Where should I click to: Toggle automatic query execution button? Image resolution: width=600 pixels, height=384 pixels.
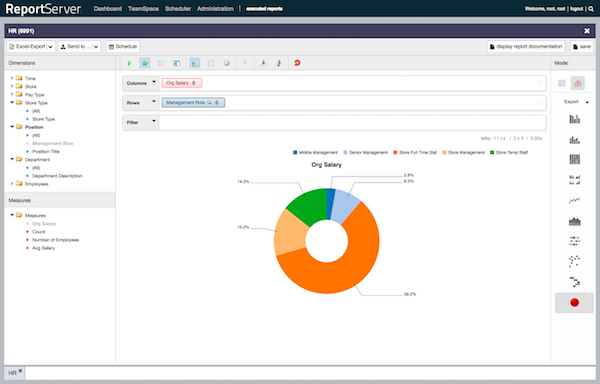tap(145, 63)
